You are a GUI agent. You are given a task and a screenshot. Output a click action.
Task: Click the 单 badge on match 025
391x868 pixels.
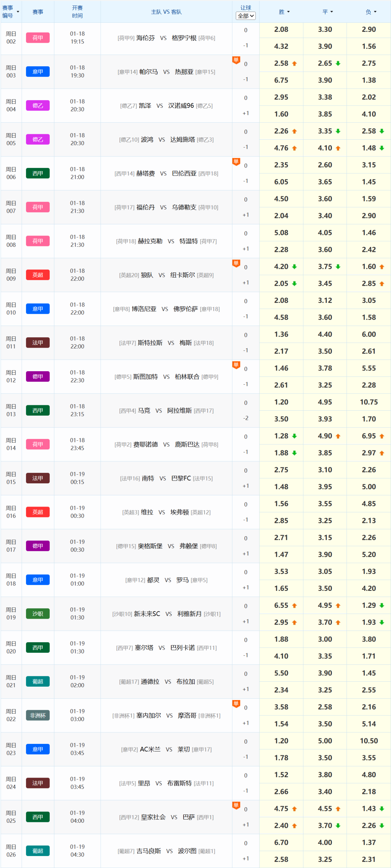click(x=236, y=805)
